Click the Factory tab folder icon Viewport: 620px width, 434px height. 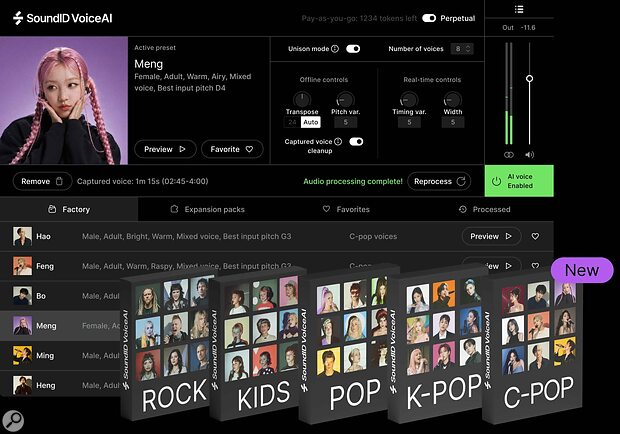pos(52,209)
